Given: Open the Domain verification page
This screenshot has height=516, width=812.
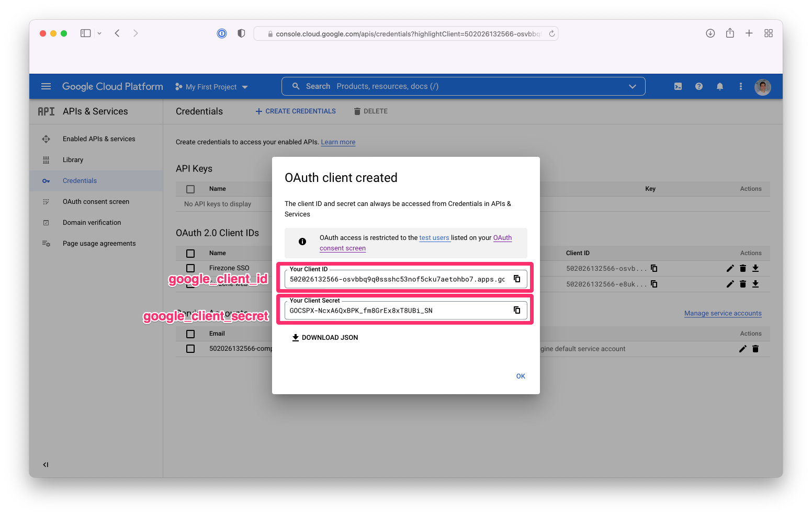Looking at the screenshot, I should (x=93, y=222).
